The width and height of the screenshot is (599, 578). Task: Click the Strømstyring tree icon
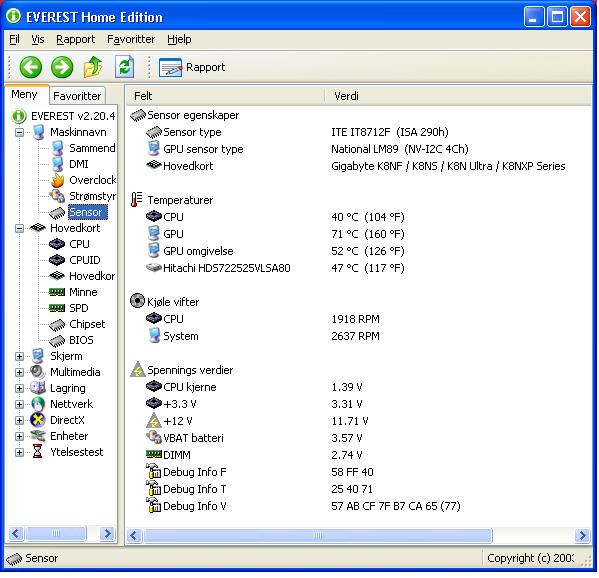(x=57, y=196)
